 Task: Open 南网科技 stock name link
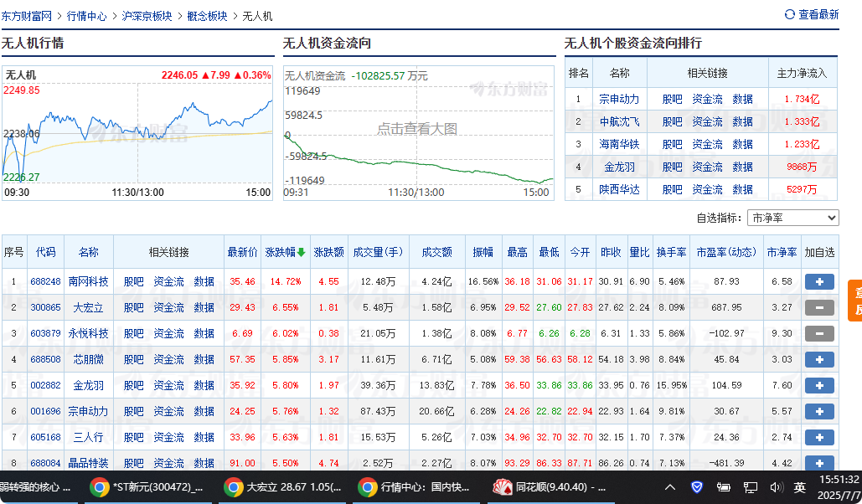point(88,281)
